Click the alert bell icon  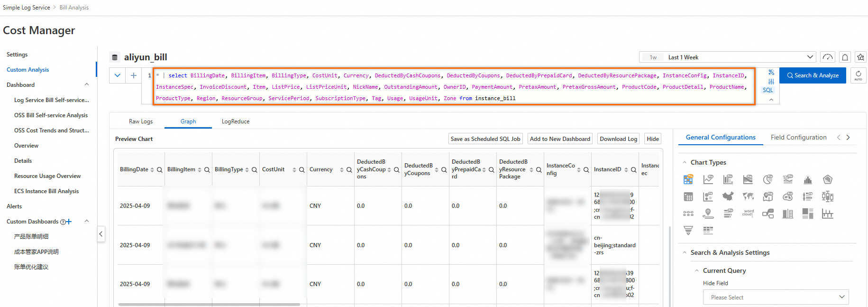tap(845, 57)
